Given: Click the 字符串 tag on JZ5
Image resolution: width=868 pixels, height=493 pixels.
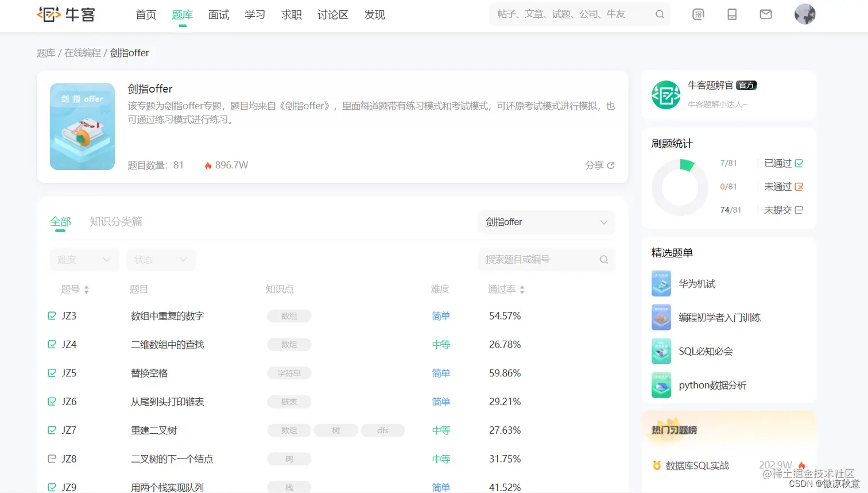Looking at the screenshot, I should pyautogui.click(x=289, y=373).
